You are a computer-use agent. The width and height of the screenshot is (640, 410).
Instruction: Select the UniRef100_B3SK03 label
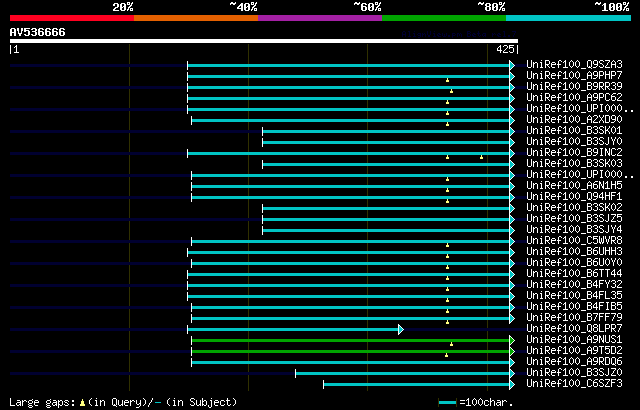coord(574,164)
